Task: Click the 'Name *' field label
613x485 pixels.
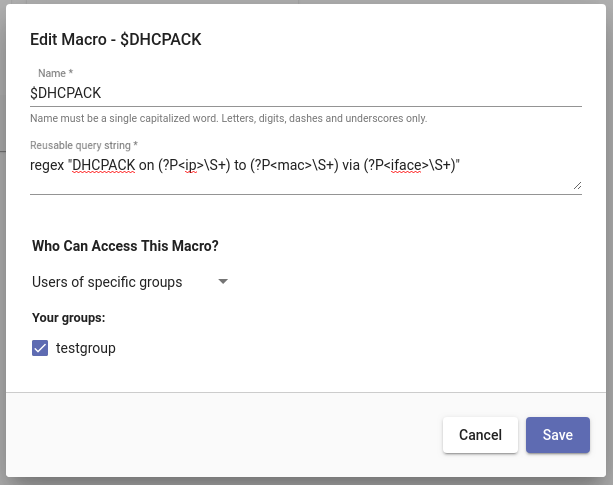Action: [56, 73]
